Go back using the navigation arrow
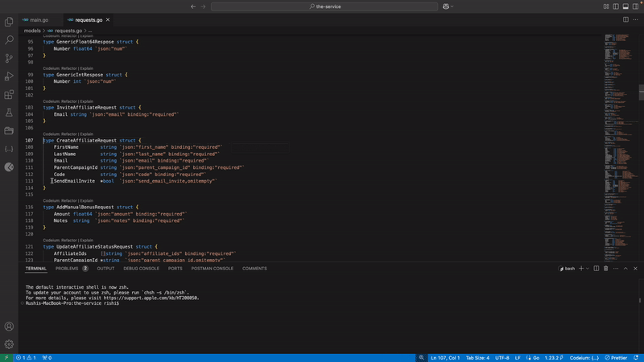Viewport: 644px width, 362px height. (x=193, y=6)
